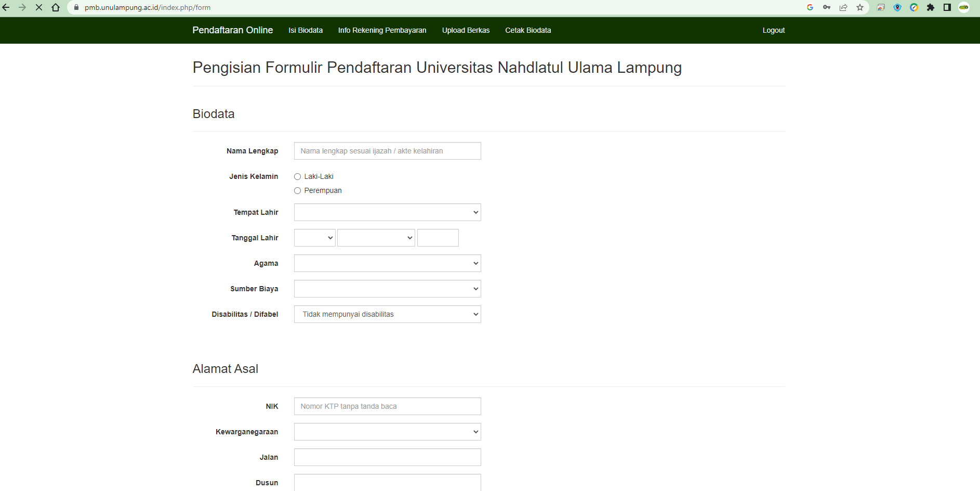
Task: Select the Laki-Laki radio button
Action: (298, 177)
